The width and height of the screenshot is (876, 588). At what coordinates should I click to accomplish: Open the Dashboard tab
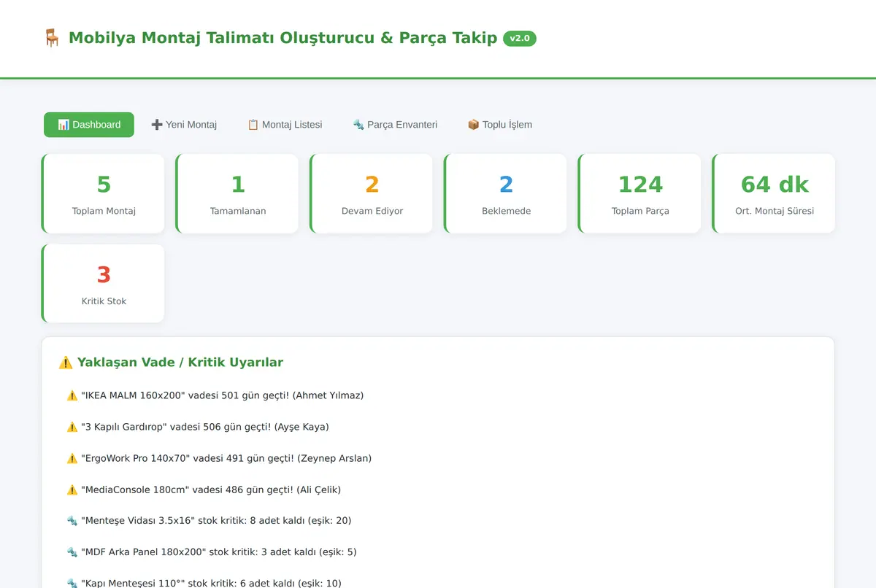[x=89, y=125]
